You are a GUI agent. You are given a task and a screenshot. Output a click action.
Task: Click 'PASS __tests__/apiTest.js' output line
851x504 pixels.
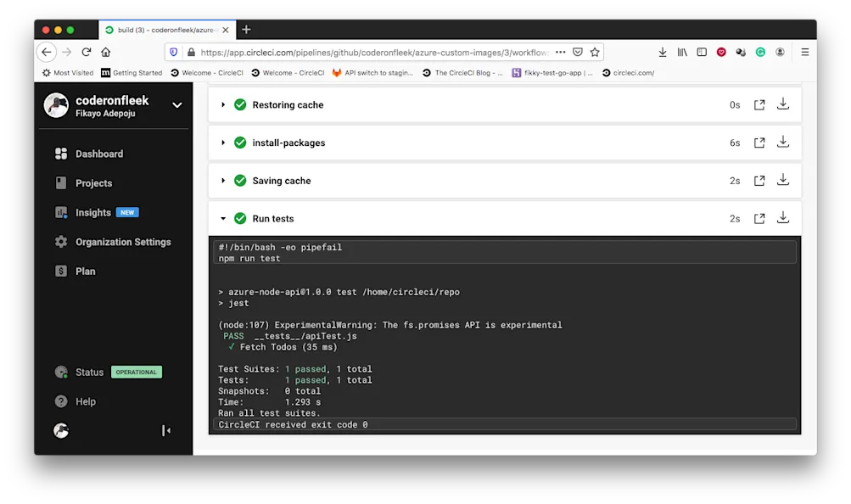point(290,336)
